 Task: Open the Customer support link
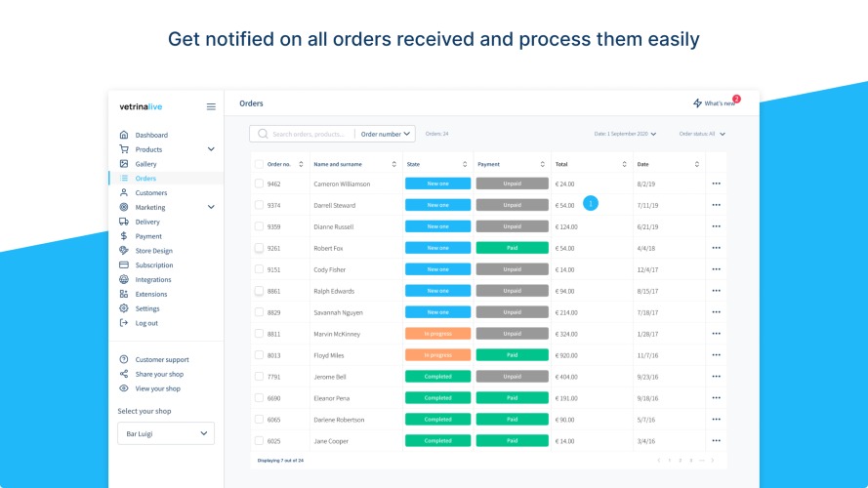coord(162,359)
